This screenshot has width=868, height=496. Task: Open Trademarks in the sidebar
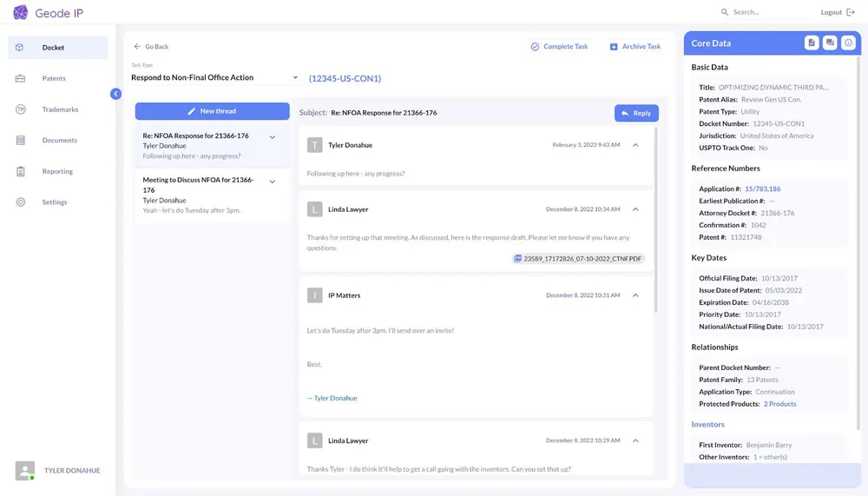60,109
